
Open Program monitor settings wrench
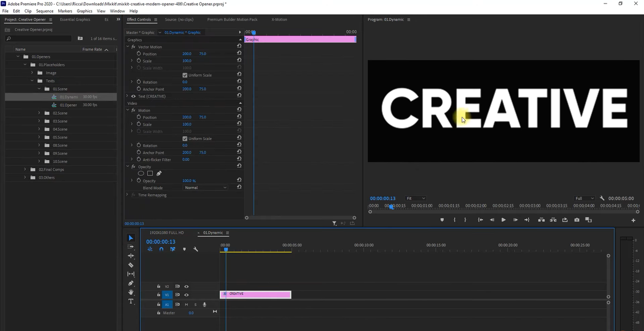[603, 198]
